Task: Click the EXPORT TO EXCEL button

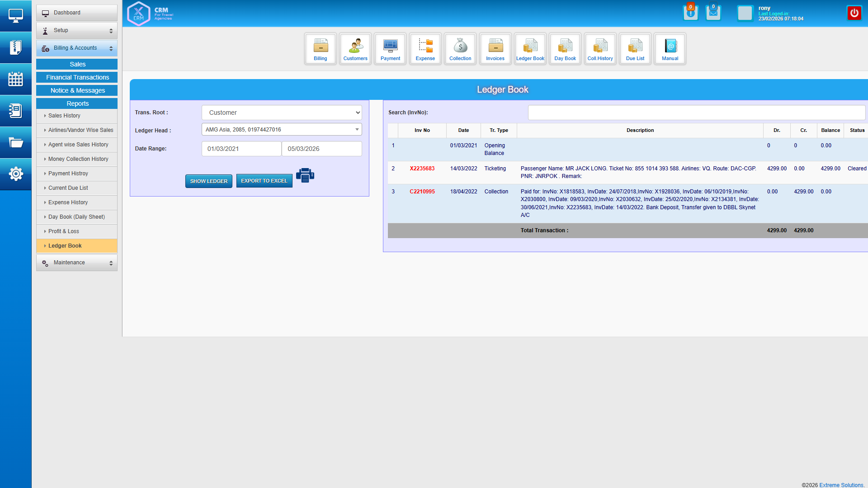Action: (x=264, y=181)
